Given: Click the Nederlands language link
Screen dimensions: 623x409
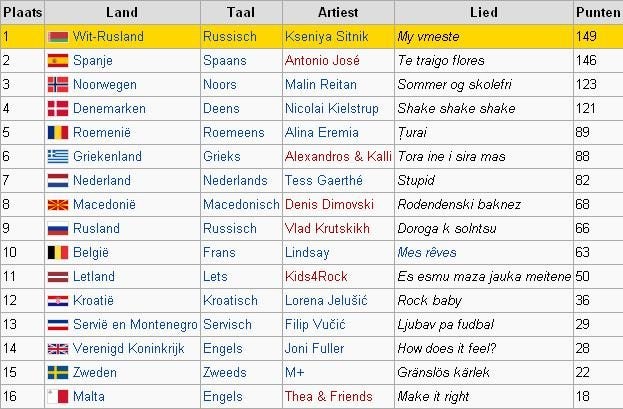Looking at the screenshot, I should [237, 181].
